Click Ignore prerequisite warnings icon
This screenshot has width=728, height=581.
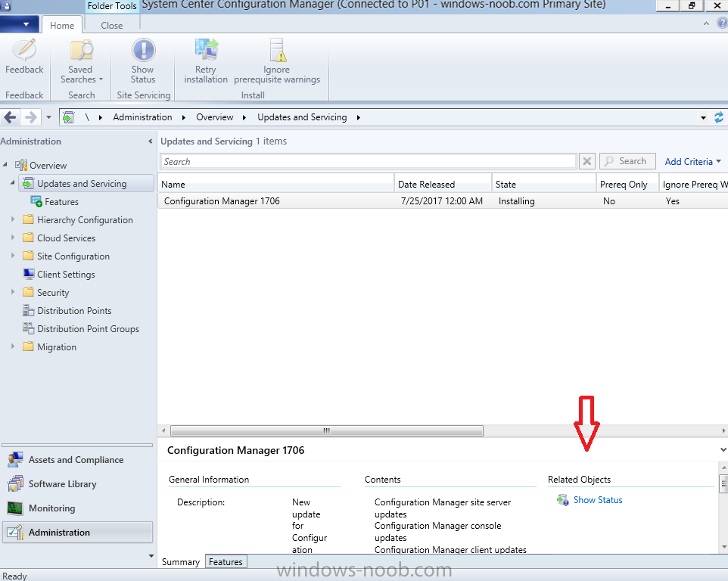point(277,50)
